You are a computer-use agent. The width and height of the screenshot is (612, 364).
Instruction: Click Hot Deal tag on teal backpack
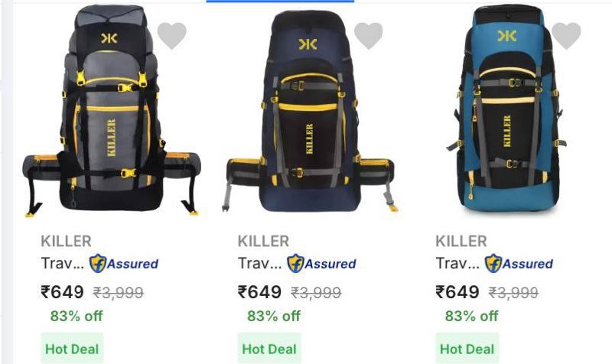pos(467,349)
